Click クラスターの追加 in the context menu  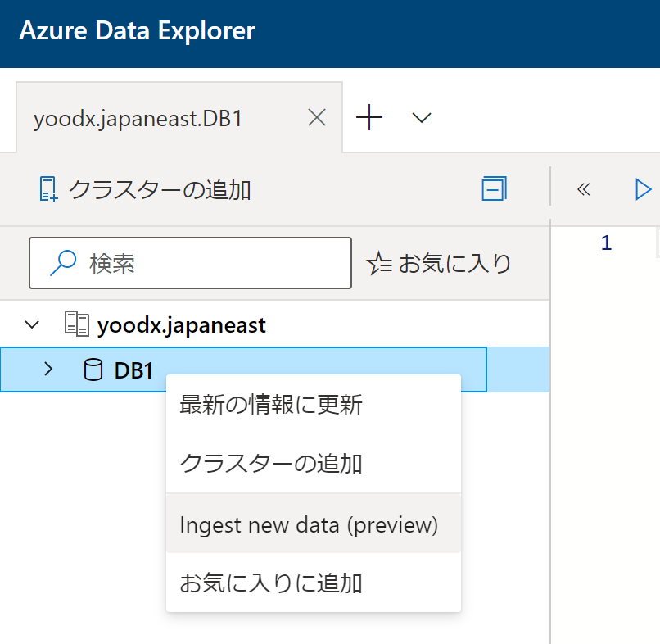(271, 464)
